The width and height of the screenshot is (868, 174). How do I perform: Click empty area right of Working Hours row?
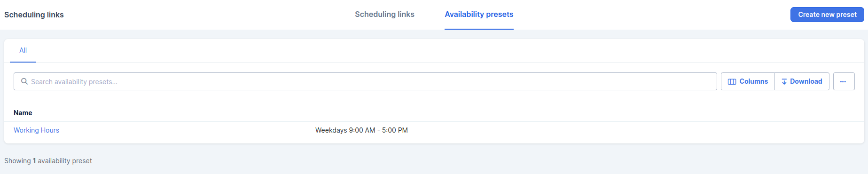pos(634,130)
